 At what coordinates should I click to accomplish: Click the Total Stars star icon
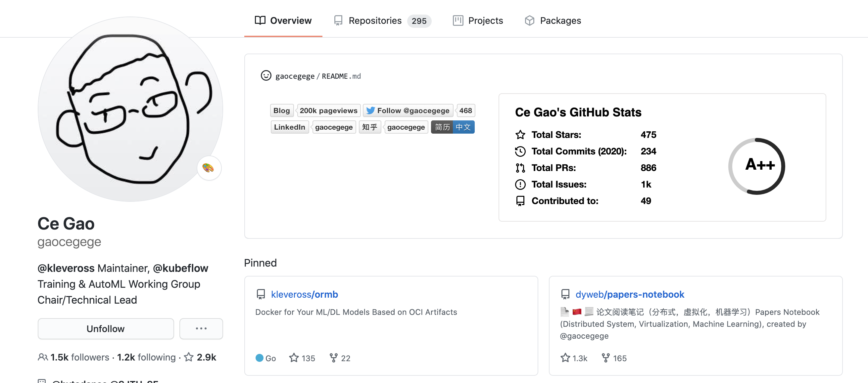tap(520, 135)
